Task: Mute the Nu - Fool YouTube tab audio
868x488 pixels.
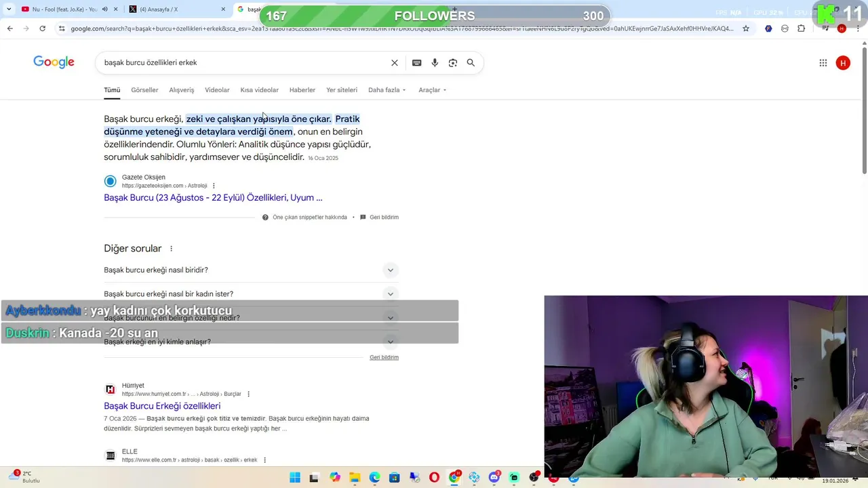Action: (104, 9)
